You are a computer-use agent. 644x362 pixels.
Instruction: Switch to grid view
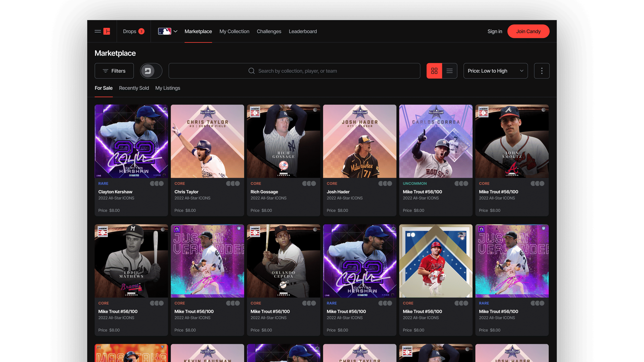click(434, 71)
